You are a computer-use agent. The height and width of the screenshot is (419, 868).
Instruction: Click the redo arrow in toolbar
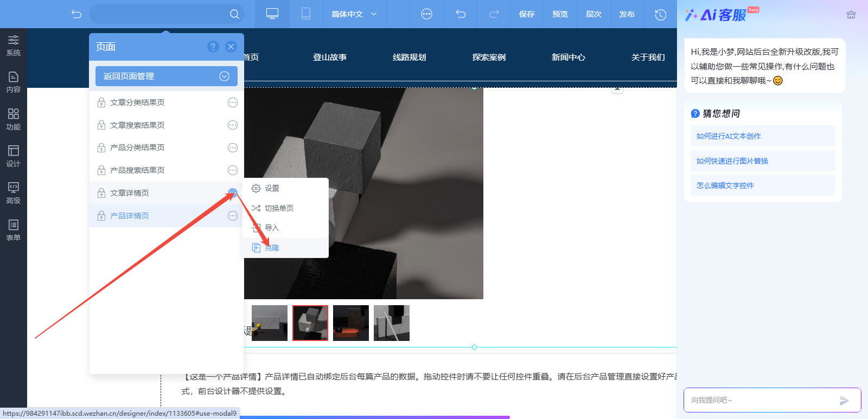click(494, 14)
